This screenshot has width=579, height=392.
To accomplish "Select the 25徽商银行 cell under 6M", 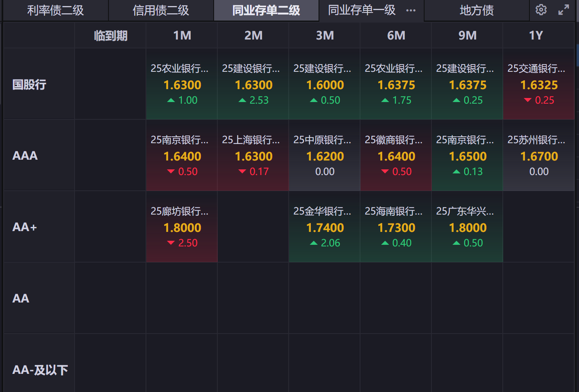I will tap(396, 156).
